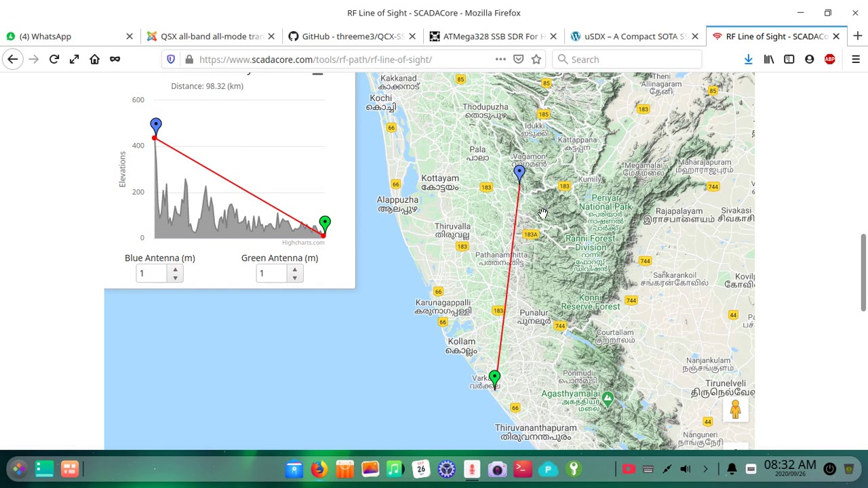This screenshot has height=488, width=868.
Task: Click the blue pin on the elevation chart
Action: tap(156, 126)
